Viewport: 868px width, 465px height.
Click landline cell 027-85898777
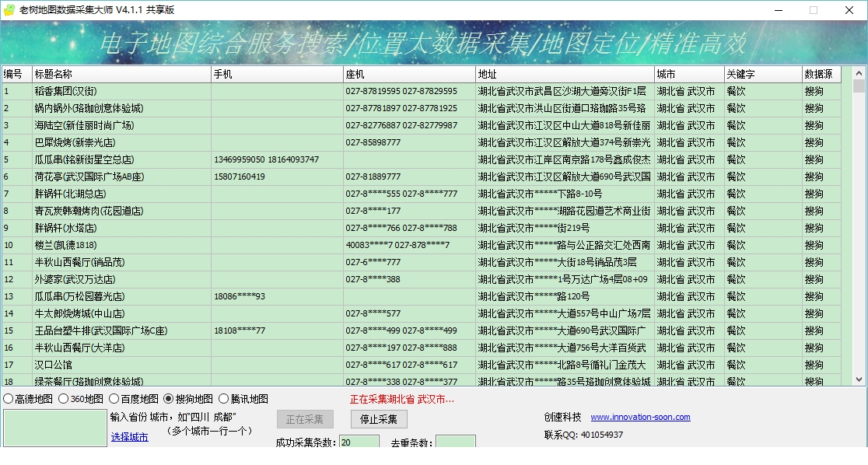(409, 143)
